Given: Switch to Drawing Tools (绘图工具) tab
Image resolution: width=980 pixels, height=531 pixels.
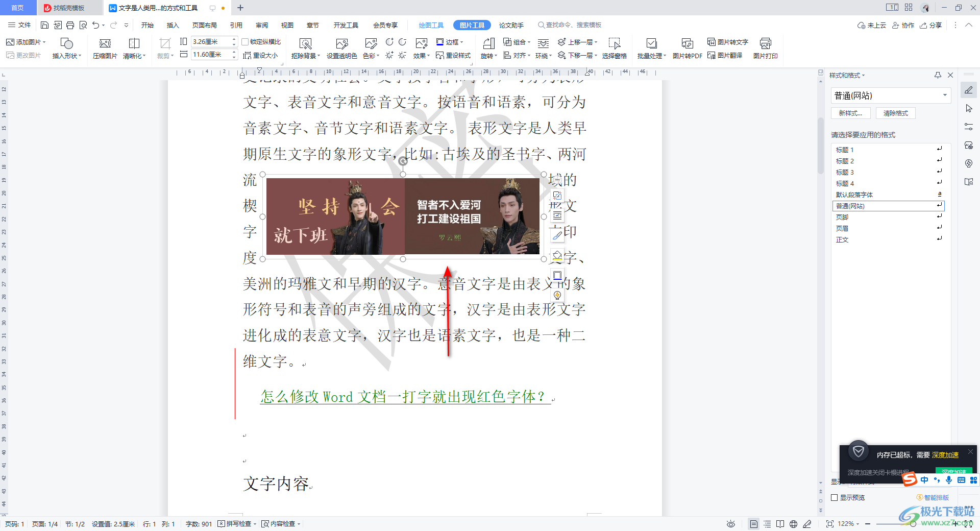Looking at the screenshot, I should pos(431,25).
